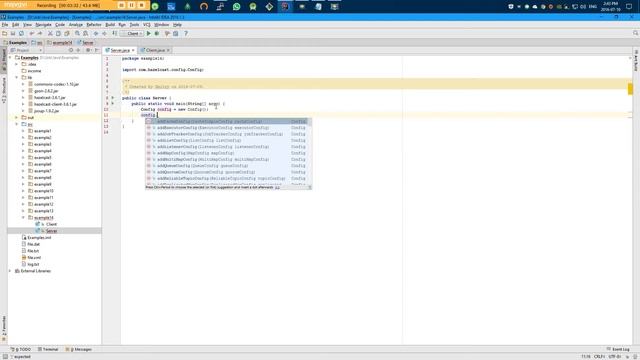Collapse the lib folder in tree
The height and width of the screenshot is (360, 640).
pos(17,77)
